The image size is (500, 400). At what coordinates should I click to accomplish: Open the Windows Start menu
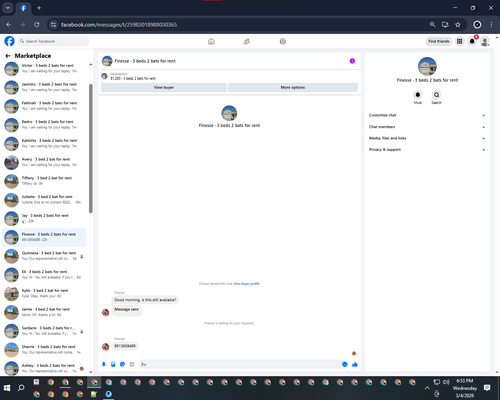click(7, 388)
